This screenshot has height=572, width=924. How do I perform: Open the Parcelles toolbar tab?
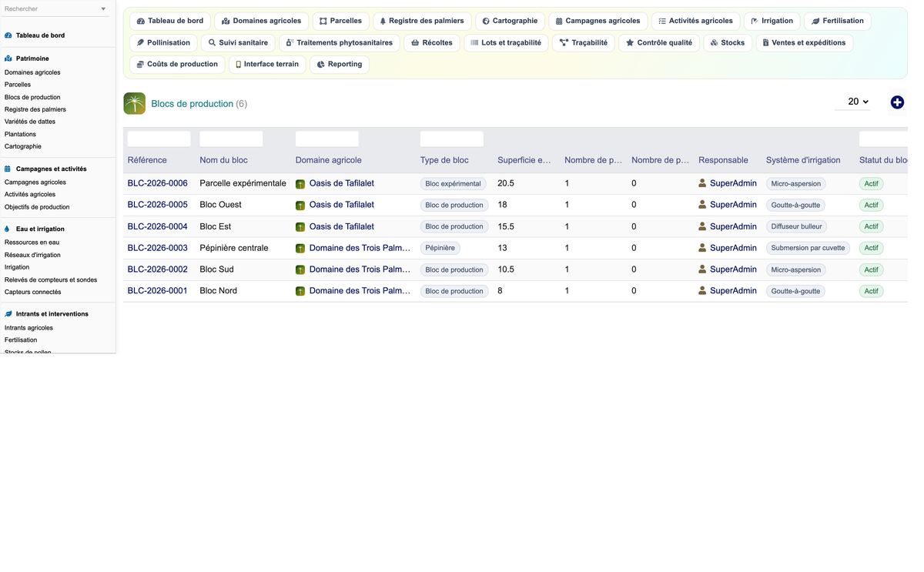tap(341, 21)
